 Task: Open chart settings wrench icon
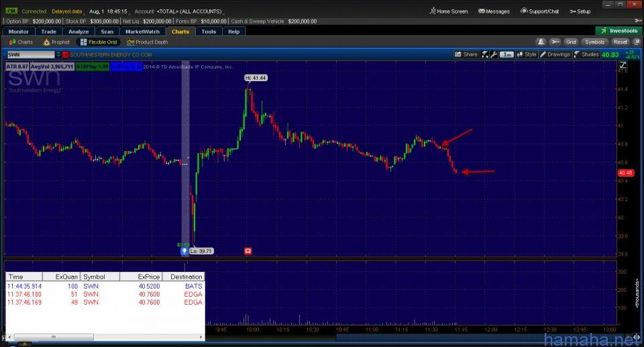pos(494,54)
